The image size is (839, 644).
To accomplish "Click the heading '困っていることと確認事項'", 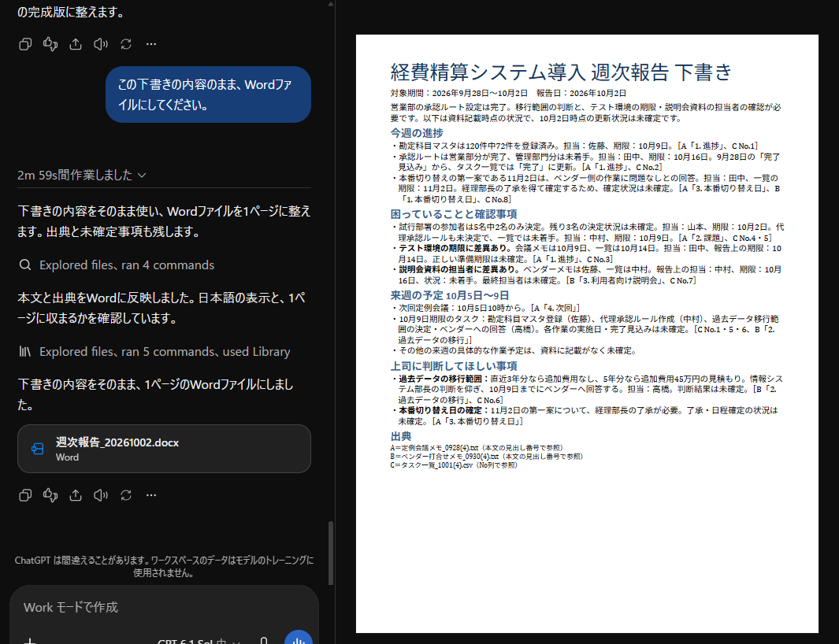I will (x=454, y=214).
